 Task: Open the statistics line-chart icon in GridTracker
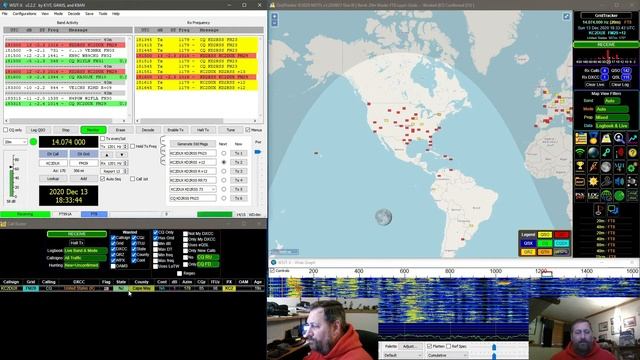click(632, 139)
